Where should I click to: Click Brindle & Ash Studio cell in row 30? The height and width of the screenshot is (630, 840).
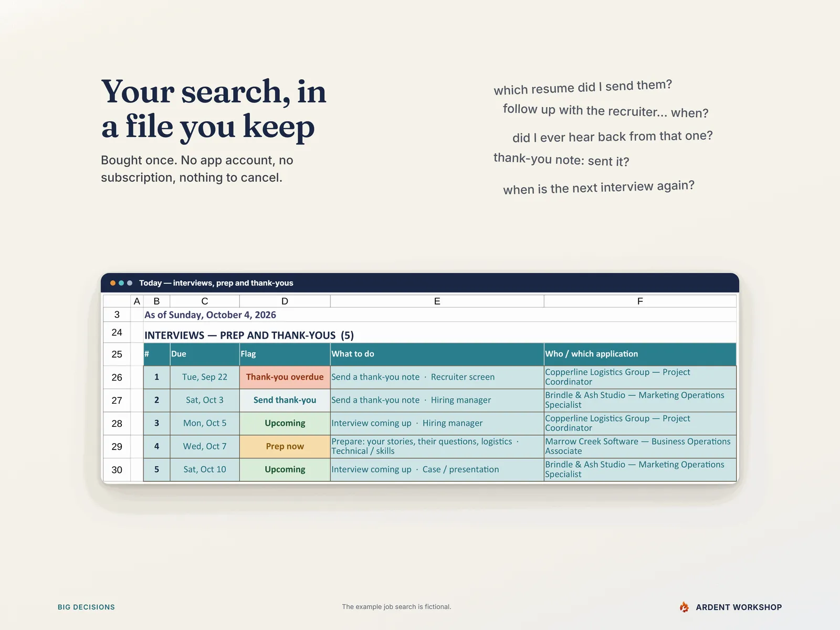pos(640,470)
